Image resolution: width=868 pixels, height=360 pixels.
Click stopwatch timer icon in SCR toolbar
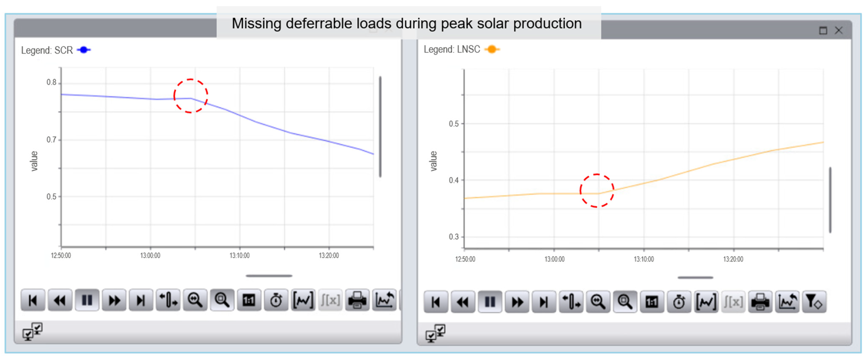coord(276,300)
